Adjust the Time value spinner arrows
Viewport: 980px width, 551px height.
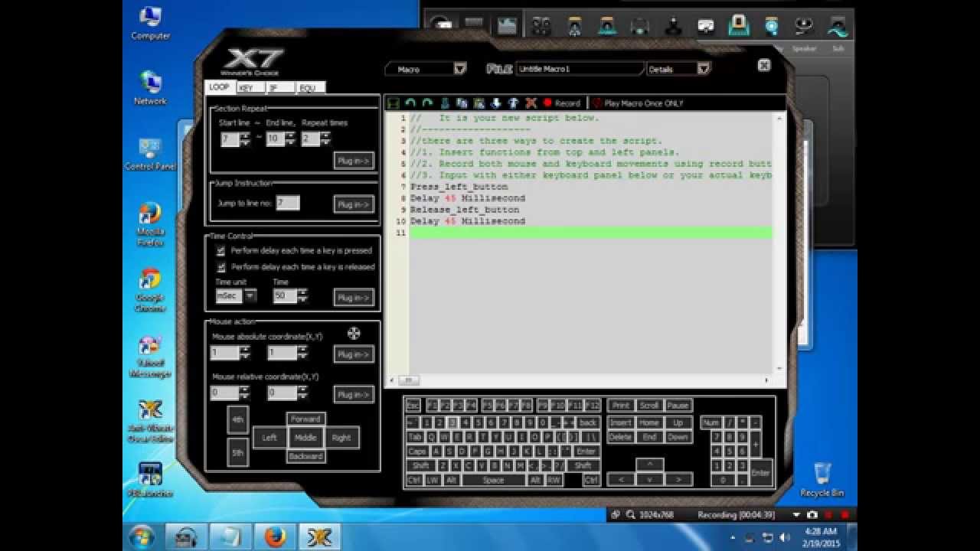pos(302,295)
